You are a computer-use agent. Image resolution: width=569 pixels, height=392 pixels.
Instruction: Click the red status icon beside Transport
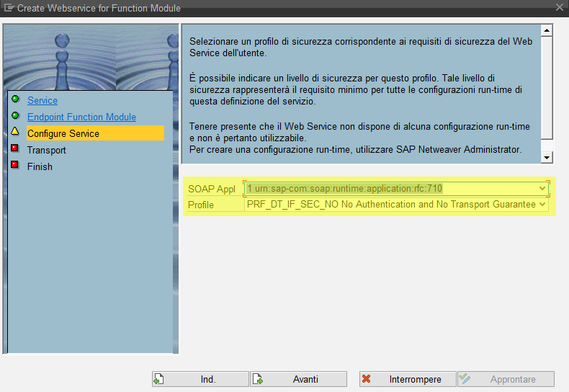pos(15,148)
